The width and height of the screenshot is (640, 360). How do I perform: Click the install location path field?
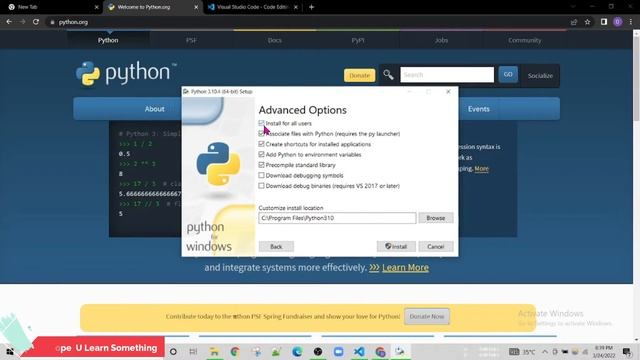pos(337,218)
